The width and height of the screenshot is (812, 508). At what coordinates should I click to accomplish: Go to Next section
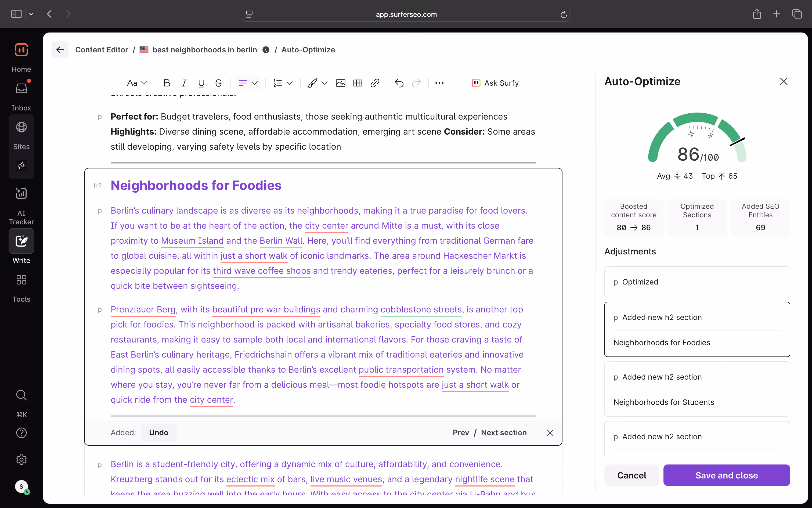tap(504, 433)
